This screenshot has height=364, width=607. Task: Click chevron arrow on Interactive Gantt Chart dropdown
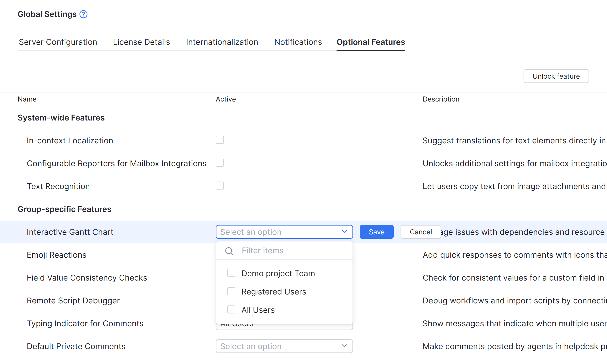coord(344,232)
